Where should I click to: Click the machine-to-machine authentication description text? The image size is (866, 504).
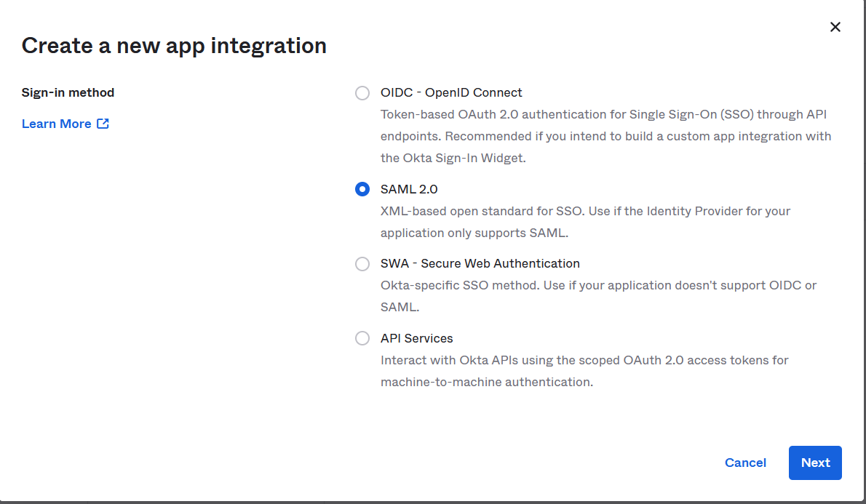(487, 382)
